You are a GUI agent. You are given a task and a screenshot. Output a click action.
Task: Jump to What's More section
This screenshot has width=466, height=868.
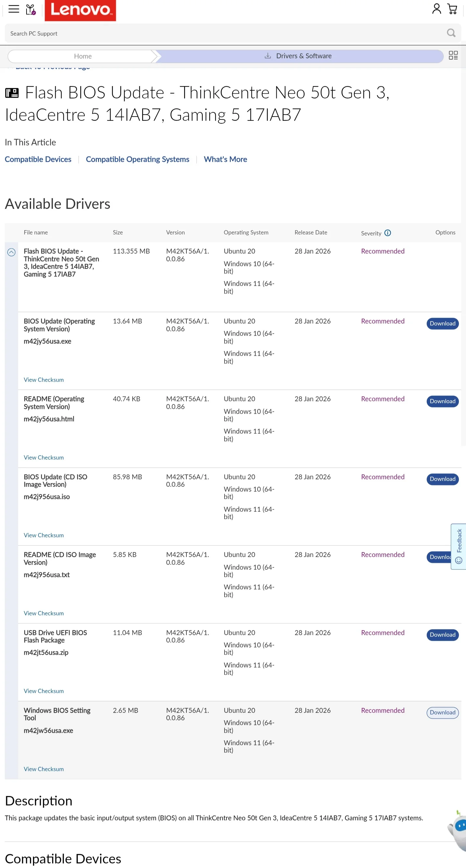225,159
